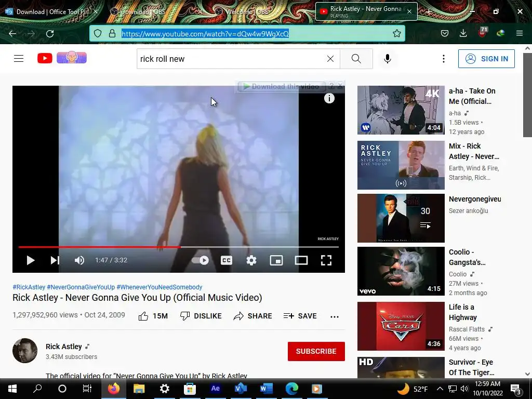
Task: Click the SUBSCRIBE button
Action: (x=316, y=351)
